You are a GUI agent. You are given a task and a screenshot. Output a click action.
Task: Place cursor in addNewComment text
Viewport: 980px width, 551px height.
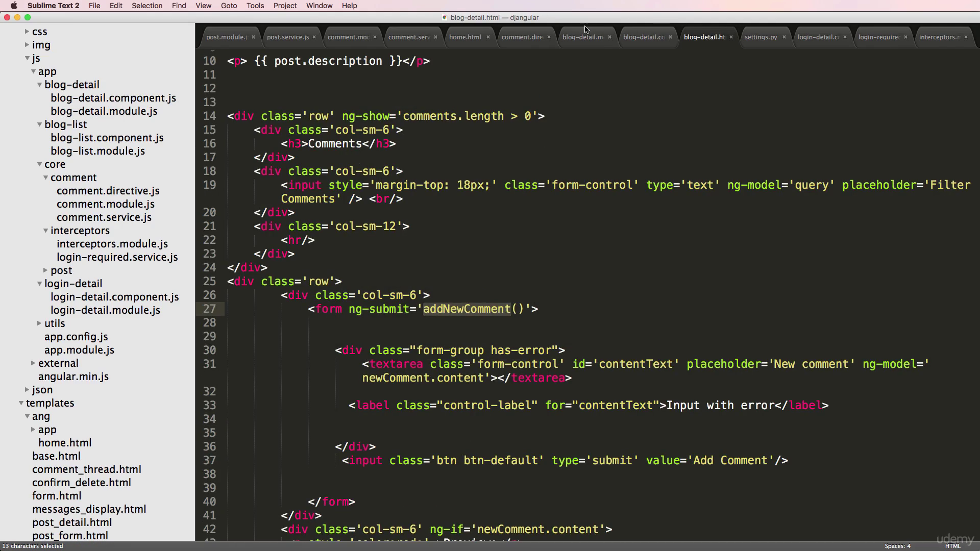[467, 309]
